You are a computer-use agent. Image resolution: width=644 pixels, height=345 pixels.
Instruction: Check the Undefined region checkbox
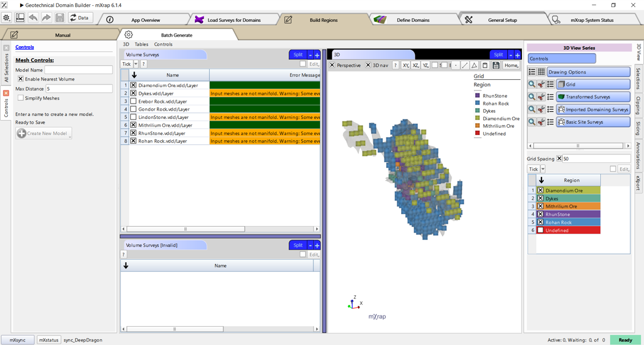click(x=540, y=230)
